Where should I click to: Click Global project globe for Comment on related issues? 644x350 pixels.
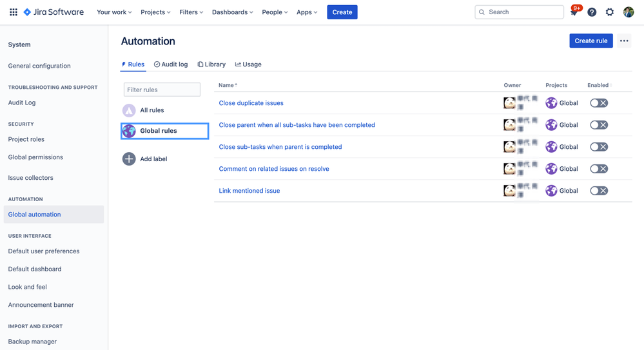[551, 168]
